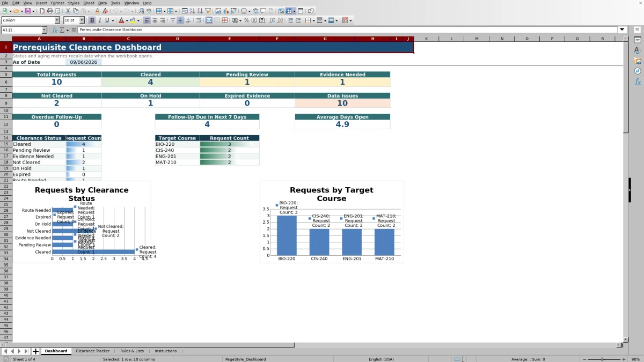Open the Font Size dropdown

[x=82, y=20]
